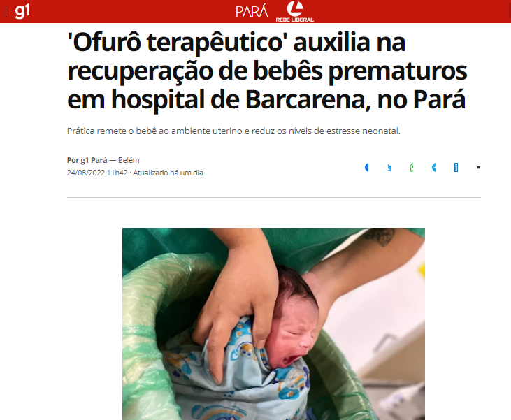The width and height of the screenshot is (511, 420).
Task: Click the Belém location text
Action: click(x=129, y=160)
